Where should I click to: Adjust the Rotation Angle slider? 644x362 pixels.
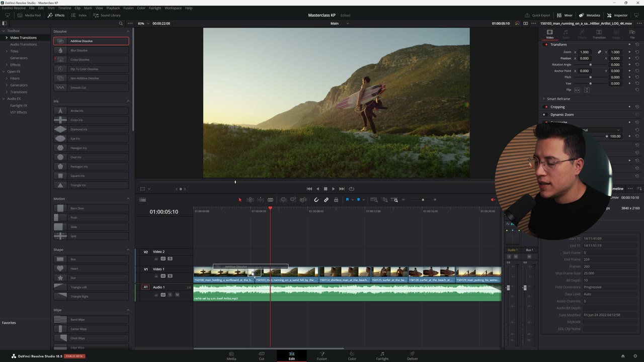click(x=591, y=64)
